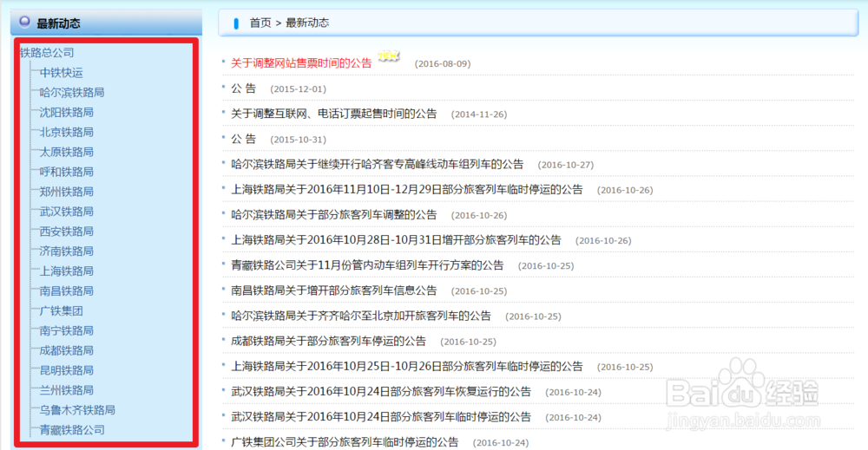Image resolution: width=868 pixels, height=450 pixels.
Task: Open 关于调整互联网、电话订票起售时间的公告
Action: [334, 114]
